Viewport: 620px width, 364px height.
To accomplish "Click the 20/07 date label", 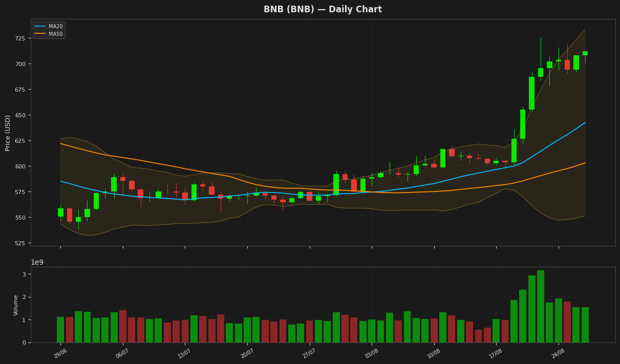I will tap(247, 353).
